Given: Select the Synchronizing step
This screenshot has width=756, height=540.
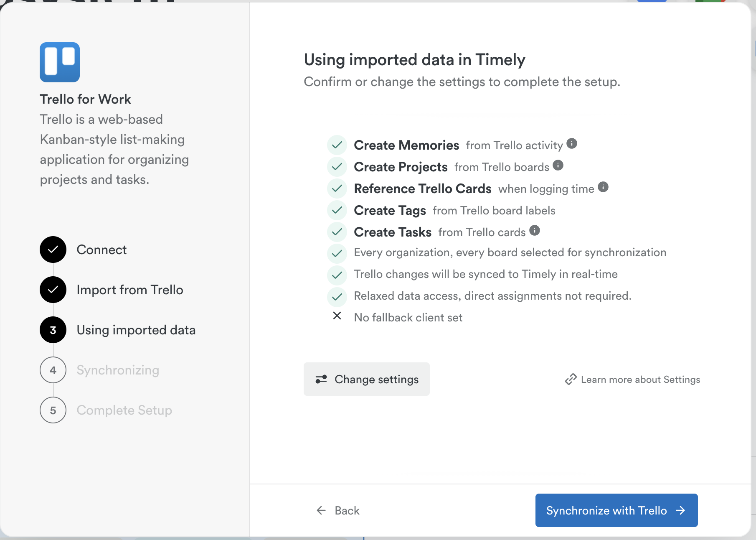Looking at the screenshot, I should 118,370.
